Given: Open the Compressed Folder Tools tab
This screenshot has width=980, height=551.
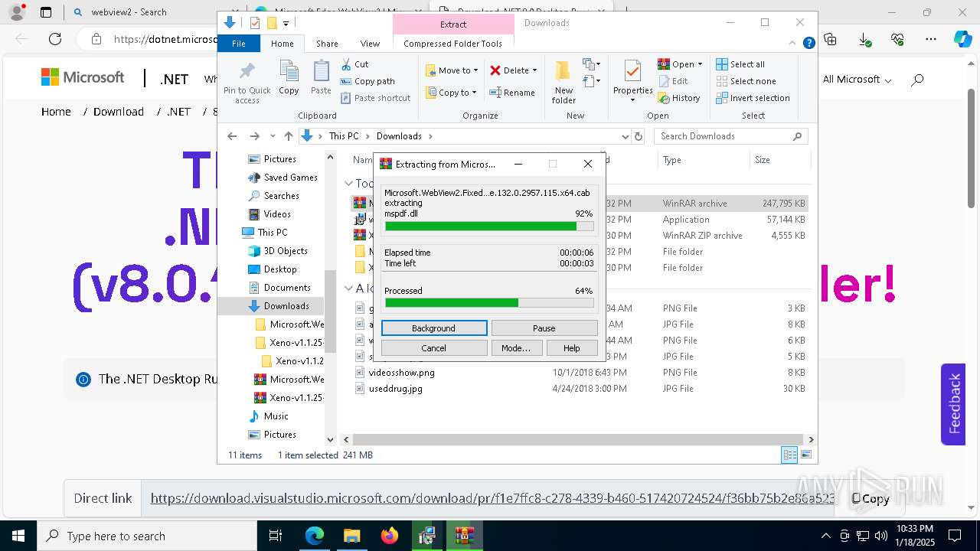Looking at the screenshot, I should click(x=452, y=44).
